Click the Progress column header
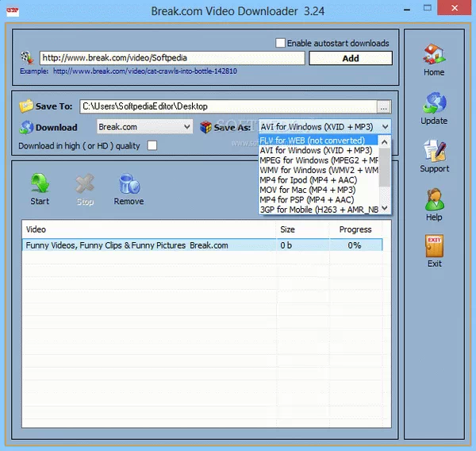 coord(355,229)
